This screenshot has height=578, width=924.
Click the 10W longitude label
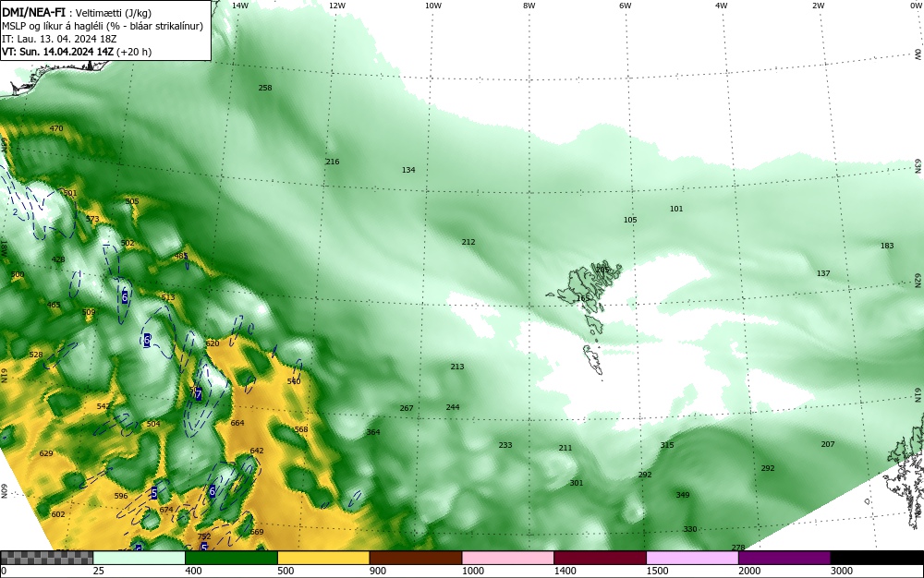tap(433, 6)
